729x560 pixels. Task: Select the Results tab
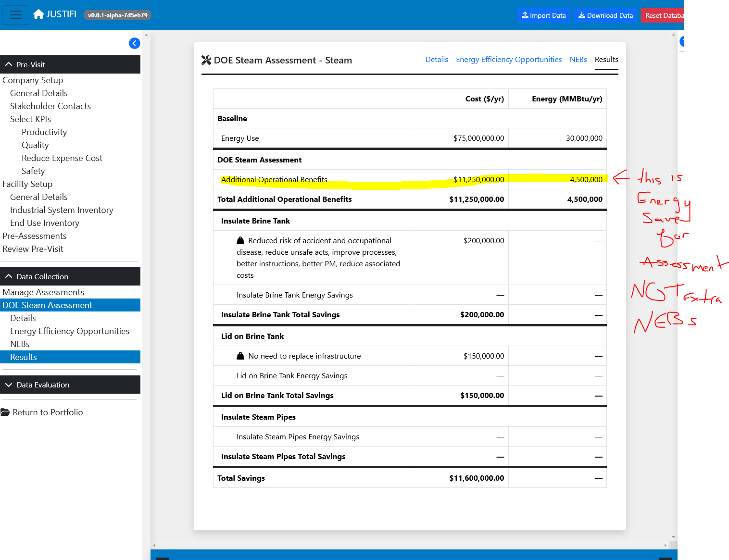(606, 60)
